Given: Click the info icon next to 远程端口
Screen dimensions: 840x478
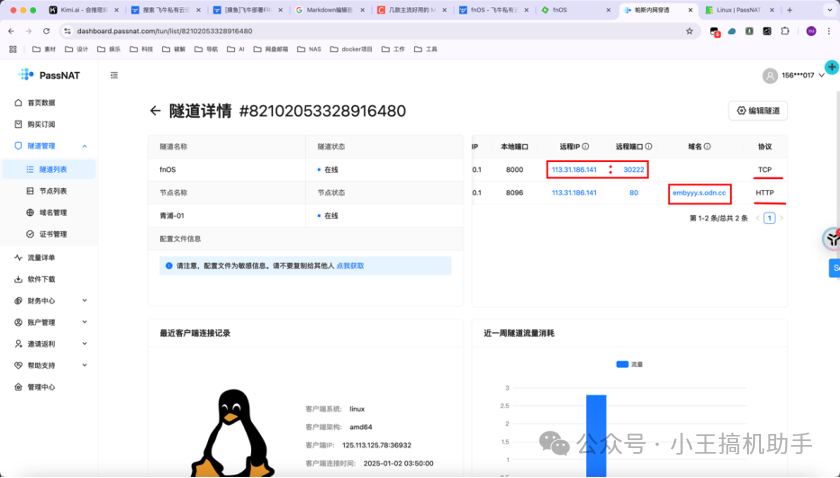Looking at the screenshot, I should coord(649,146).
